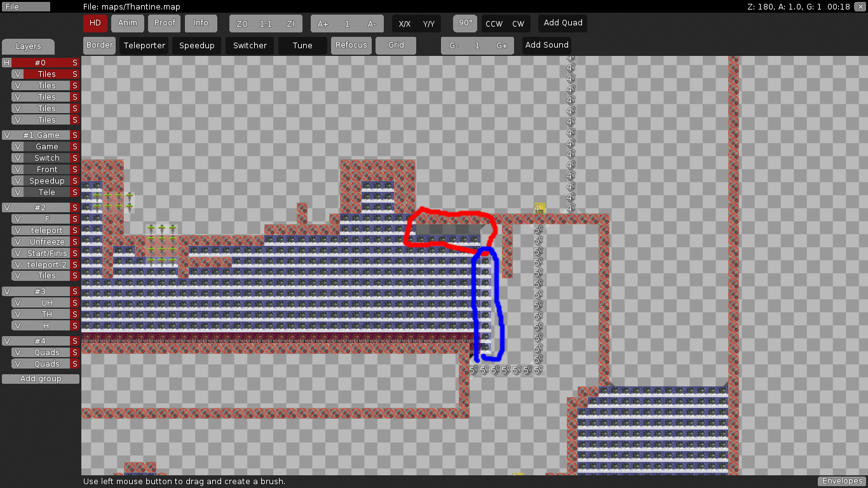The height and width of the screenshot is (488, 868).
Task: Toggle HD high-detail display button
Action: [x=95, y=24]
